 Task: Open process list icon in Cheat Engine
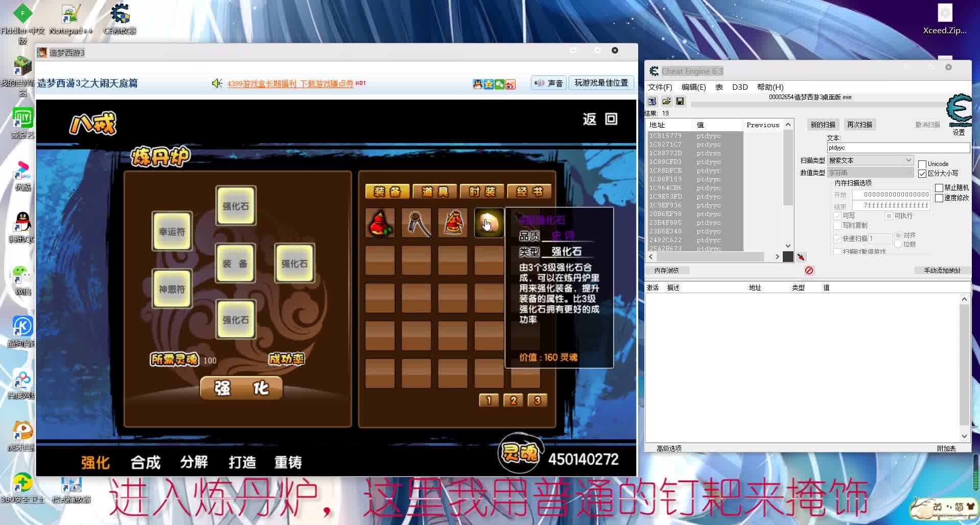(x=652, y=101)
